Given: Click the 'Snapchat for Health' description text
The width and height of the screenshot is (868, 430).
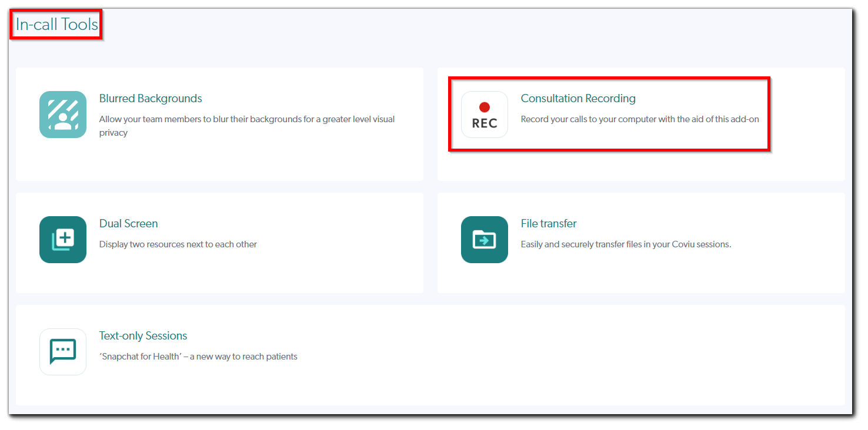Looking at the screenshot, I should coord(198,356).
